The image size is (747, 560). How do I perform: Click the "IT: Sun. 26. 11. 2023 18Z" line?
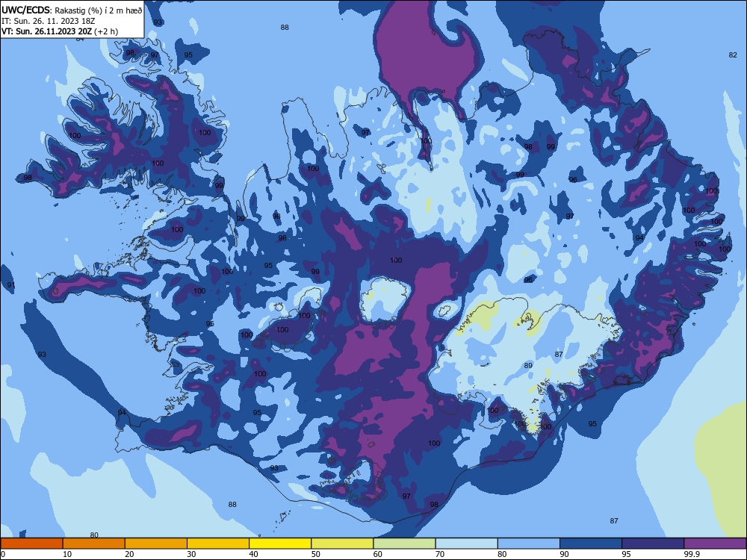pos(48,22)
